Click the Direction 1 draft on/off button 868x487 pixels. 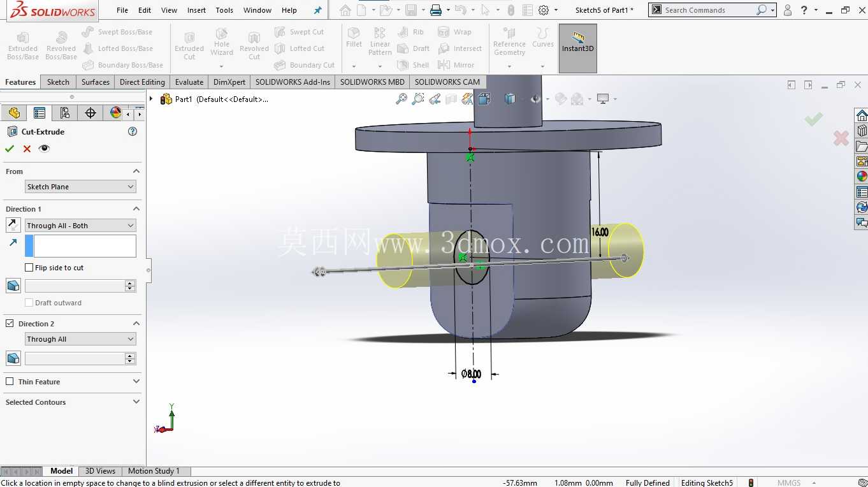(x=13, y=286)
